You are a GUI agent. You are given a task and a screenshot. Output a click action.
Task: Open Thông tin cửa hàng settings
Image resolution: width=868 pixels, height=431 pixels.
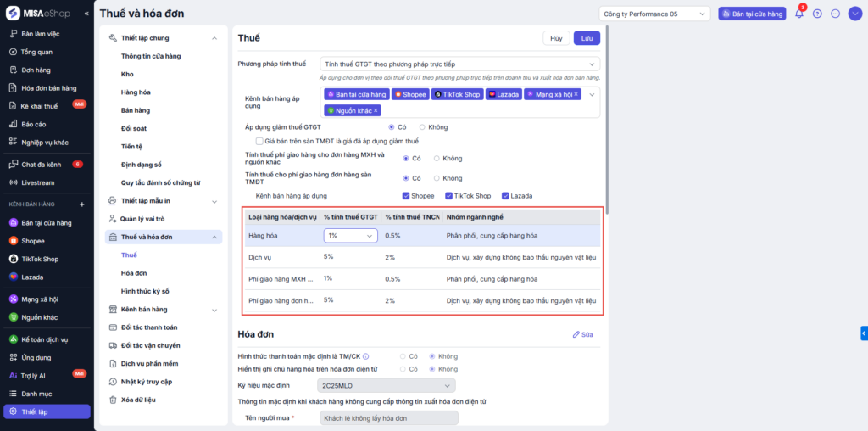pyautogui.click(x=151, y=56)
